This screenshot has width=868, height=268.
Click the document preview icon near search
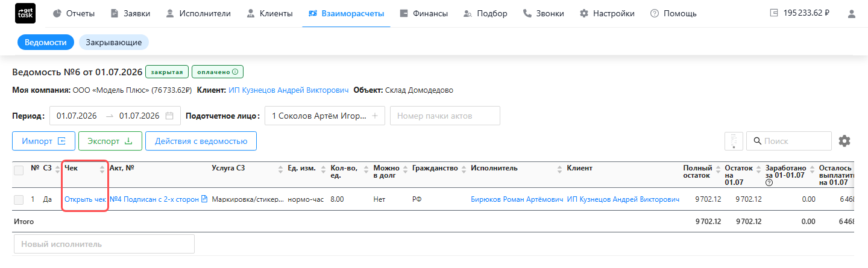[734, 141]
